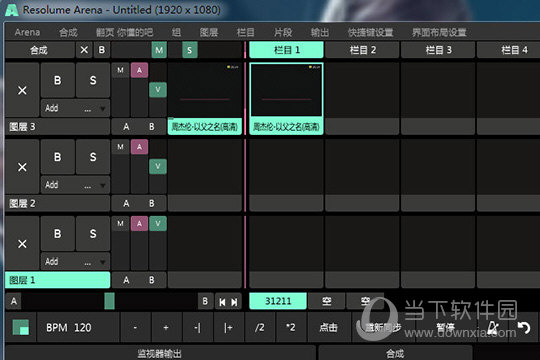Select the 栏目 2 column tab

click(x=362, y=50)
